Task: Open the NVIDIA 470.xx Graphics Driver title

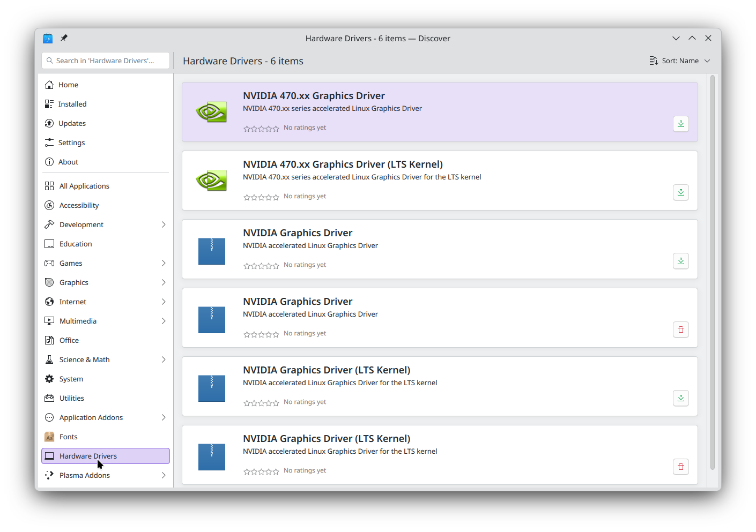Action: [x=314, y=96]
